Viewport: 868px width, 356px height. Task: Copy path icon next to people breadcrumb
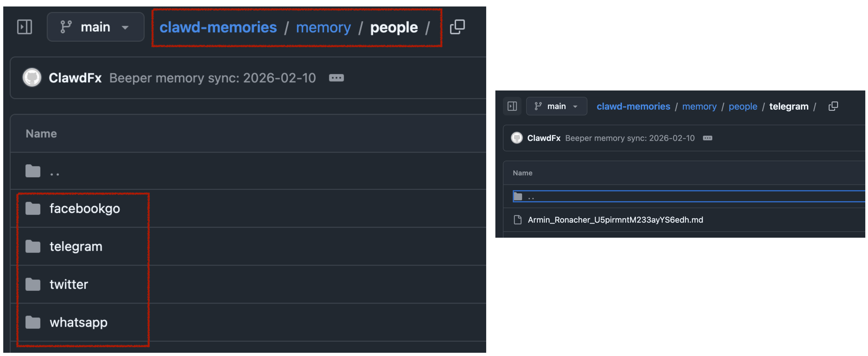457,27
